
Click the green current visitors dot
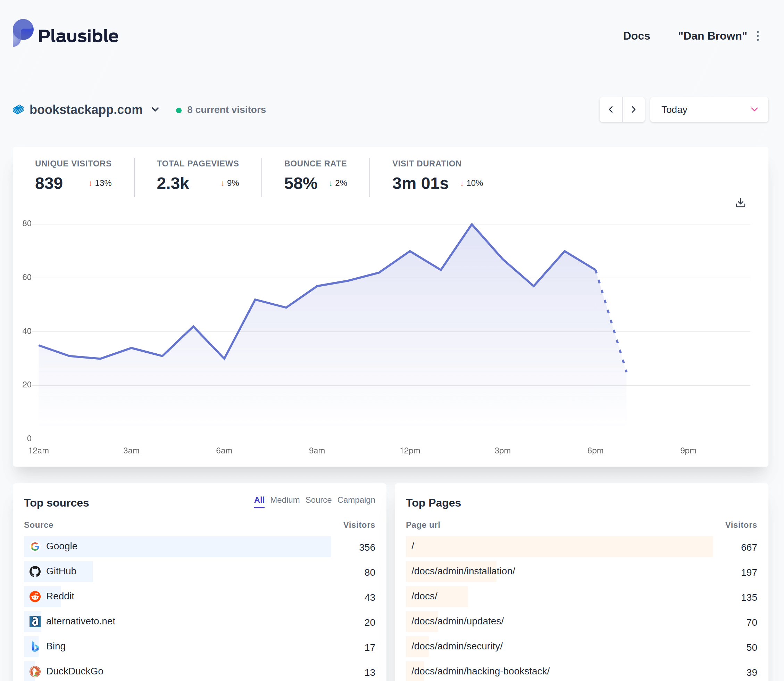click(178, 110)
